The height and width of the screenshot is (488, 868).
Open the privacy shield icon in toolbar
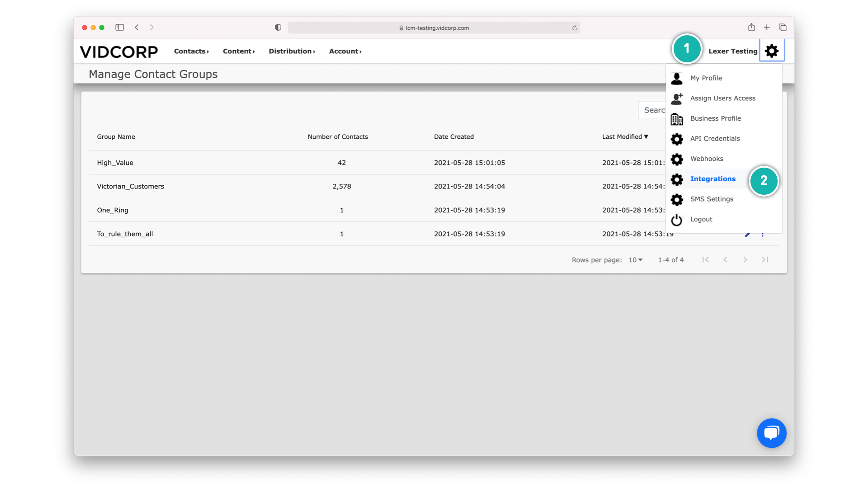[278, 28]
